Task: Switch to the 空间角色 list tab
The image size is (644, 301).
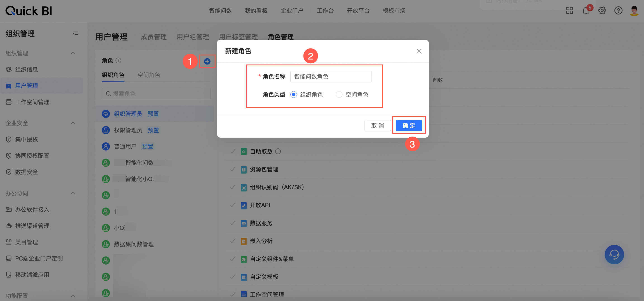Action: (x=149, y=75)
